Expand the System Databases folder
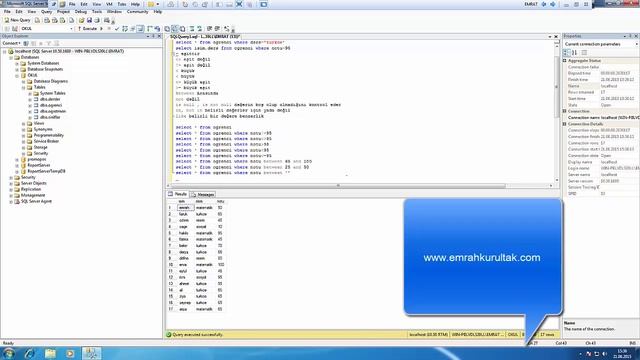The width and height of the screenshot is (640, 360). tap(17, 64)
